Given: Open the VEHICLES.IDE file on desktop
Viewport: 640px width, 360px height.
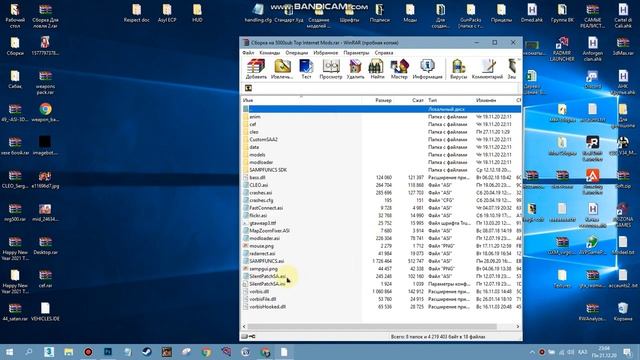Looking at the screenshot, I should tap(45, 312).
